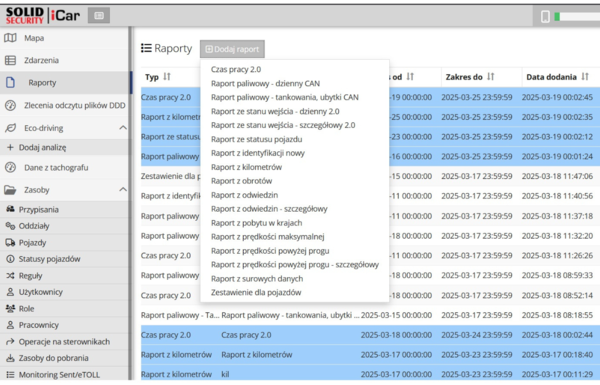
Task: Select row dated 2025-03-19 00:02:45
Action: pos(370,97)
